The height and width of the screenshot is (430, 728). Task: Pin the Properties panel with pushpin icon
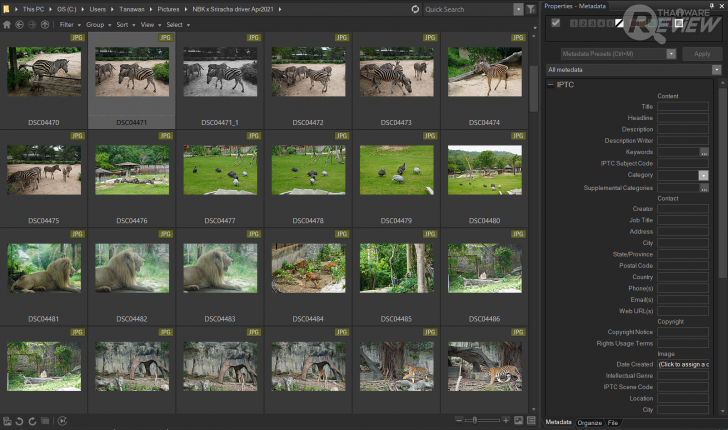711,6
